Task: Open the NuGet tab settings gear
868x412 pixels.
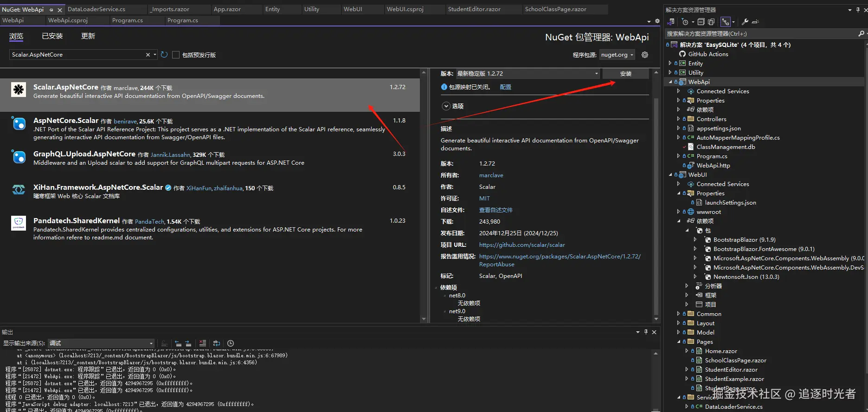Action: coord(657,21)
